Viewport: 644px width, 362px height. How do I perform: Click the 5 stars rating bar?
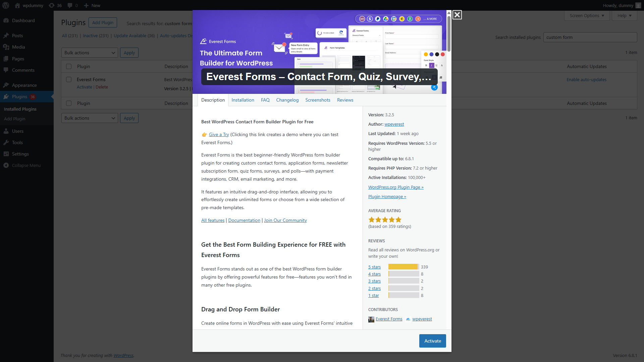click(404, 267)
